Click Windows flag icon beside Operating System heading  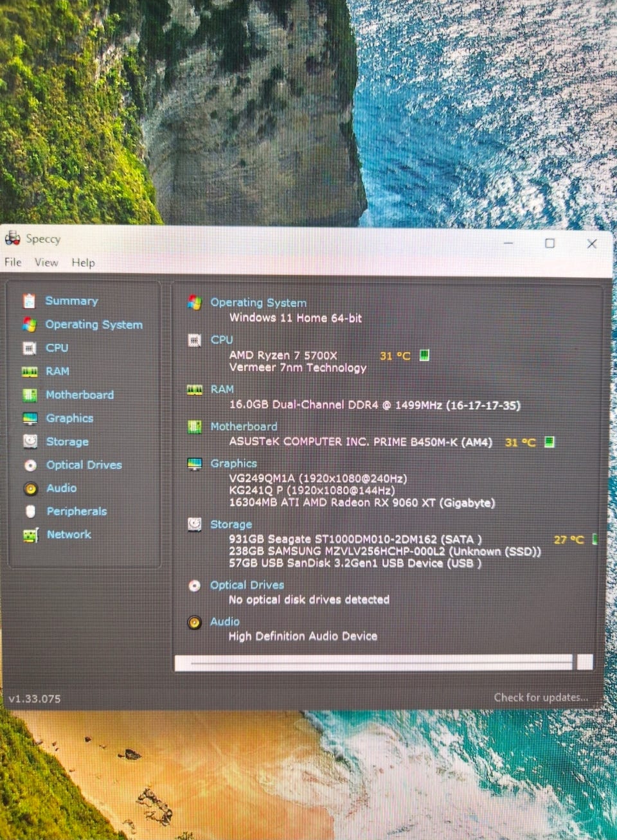[x=194, y=303]
